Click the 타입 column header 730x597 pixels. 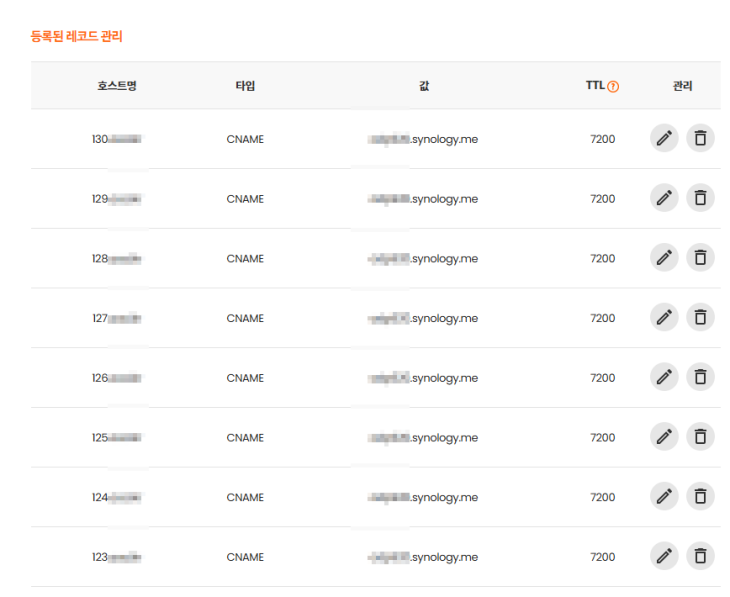(245, 86)
